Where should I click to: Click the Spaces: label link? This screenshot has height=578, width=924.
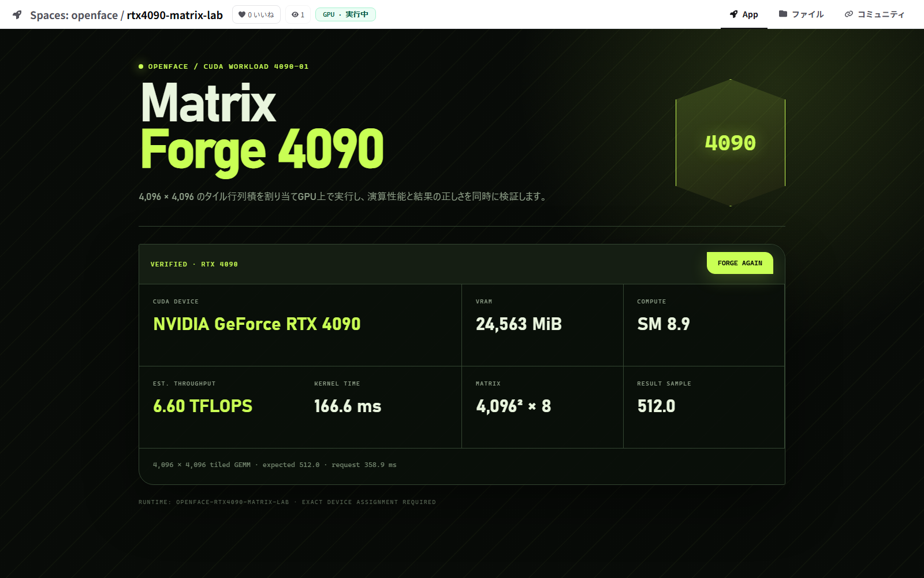(49, 15)
